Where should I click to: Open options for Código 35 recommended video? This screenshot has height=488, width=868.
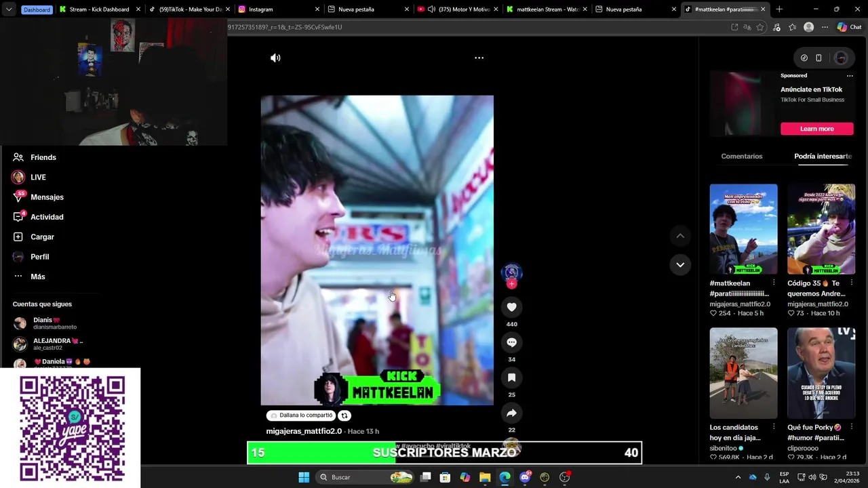coord(852,283)
